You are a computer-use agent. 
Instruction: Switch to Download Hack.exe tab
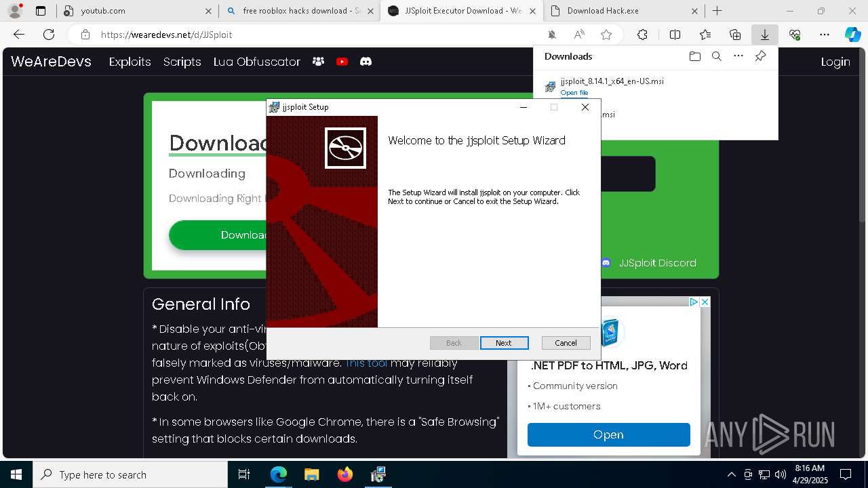(624, 11)
